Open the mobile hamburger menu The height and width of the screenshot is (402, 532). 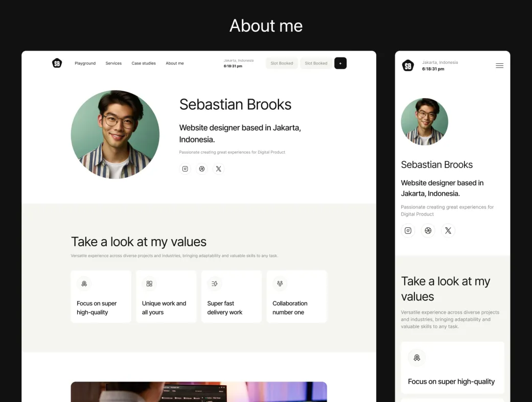tap(499, 65)
